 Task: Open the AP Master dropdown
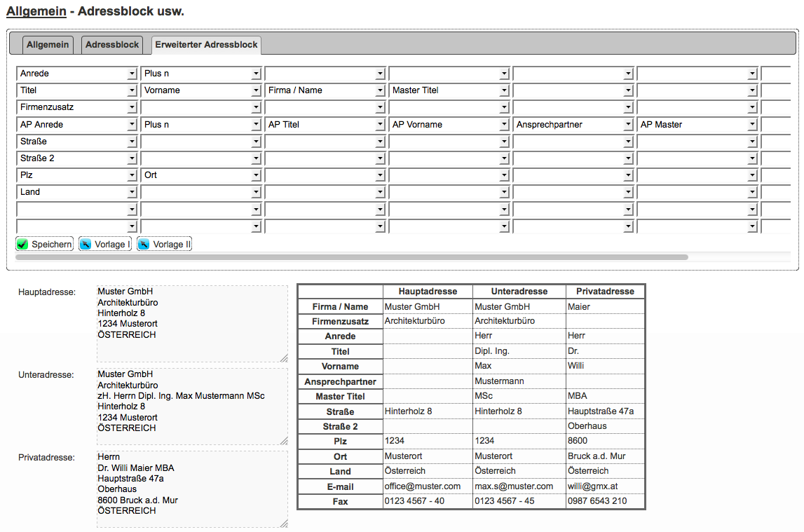697,125
